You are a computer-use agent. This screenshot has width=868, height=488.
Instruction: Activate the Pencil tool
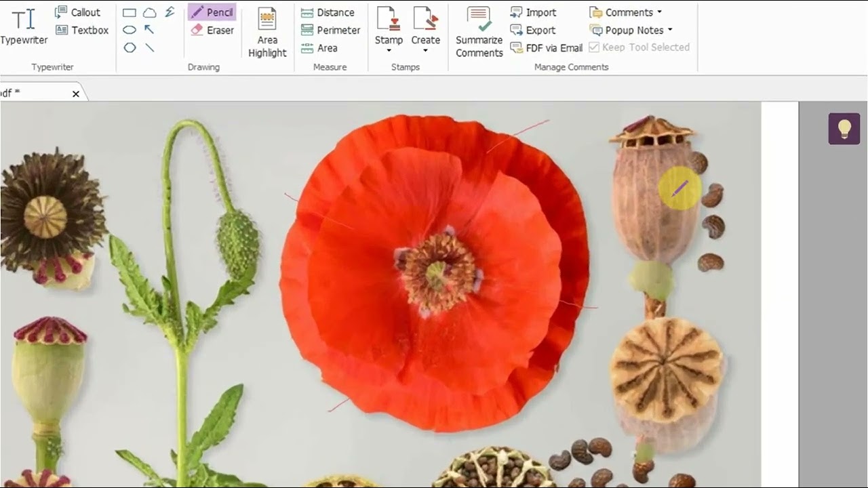212,12
